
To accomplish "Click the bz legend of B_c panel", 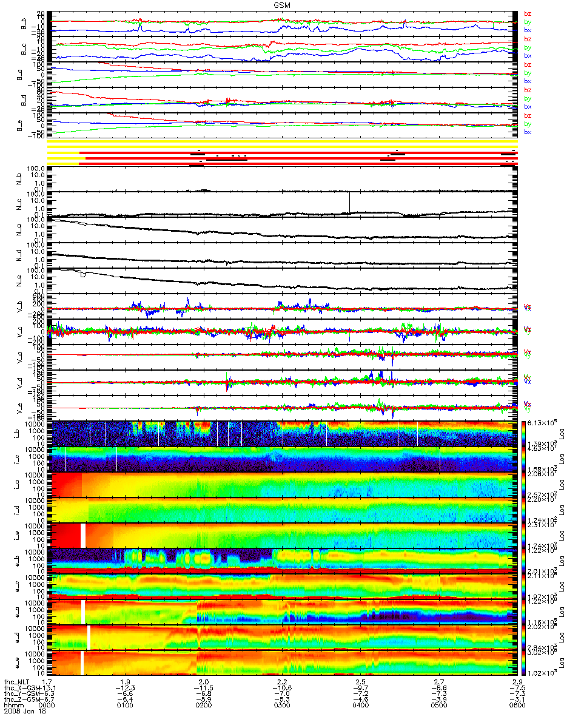I will click(x=527, y=39).
